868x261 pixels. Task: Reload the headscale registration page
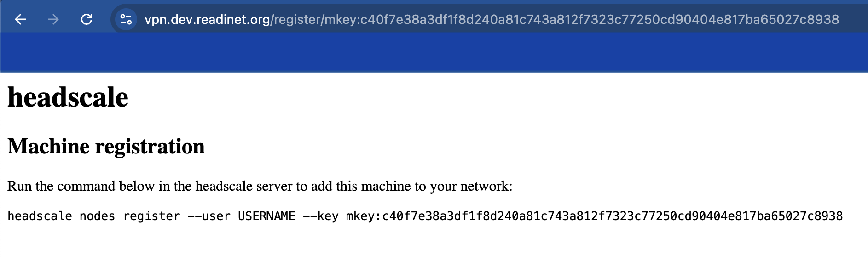pyautogui.click(x=87, y=19)
